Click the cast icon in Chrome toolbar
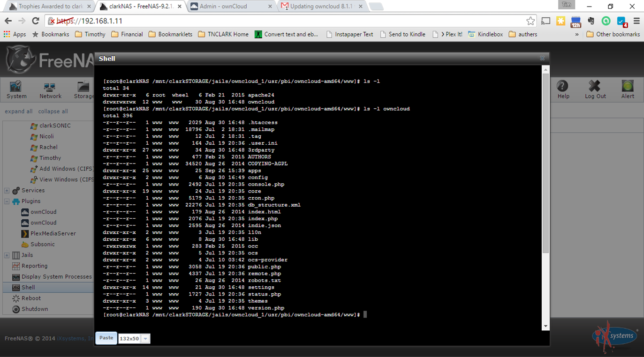The image size is (644, 357). [546, 21]
